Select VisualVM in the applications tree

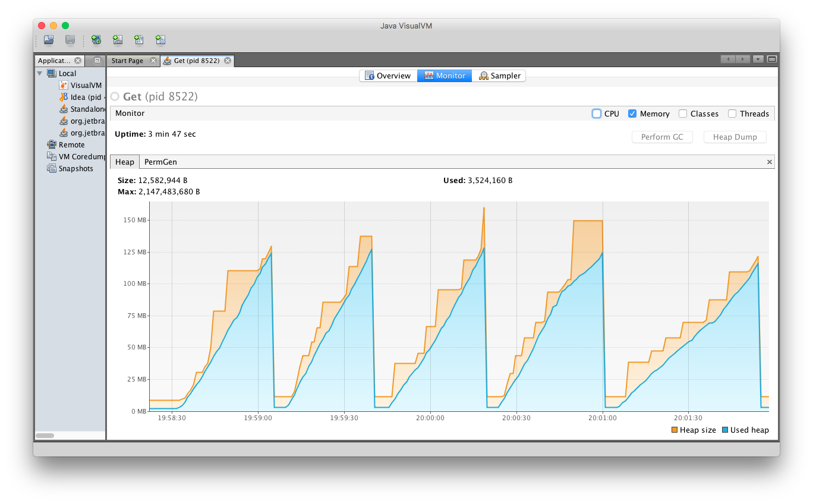(86, 86)
